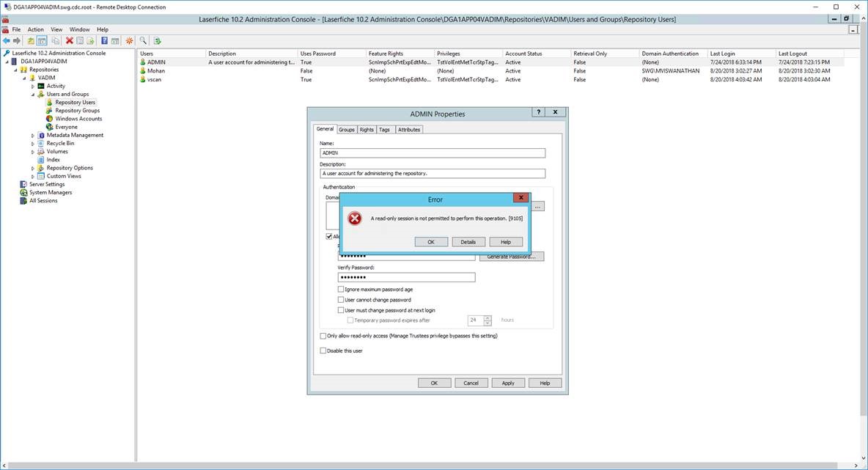Collapse the Repositories node

16,70
